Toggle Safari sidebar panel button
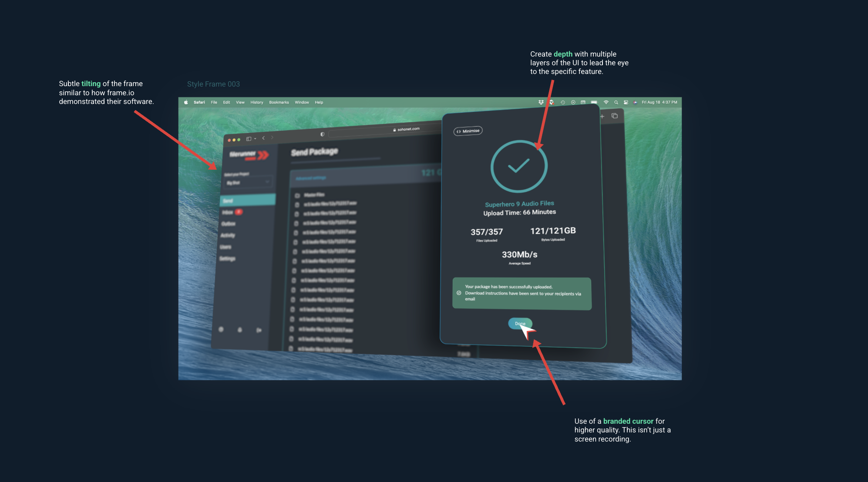The image size is (868, 482). coord(249,139)
